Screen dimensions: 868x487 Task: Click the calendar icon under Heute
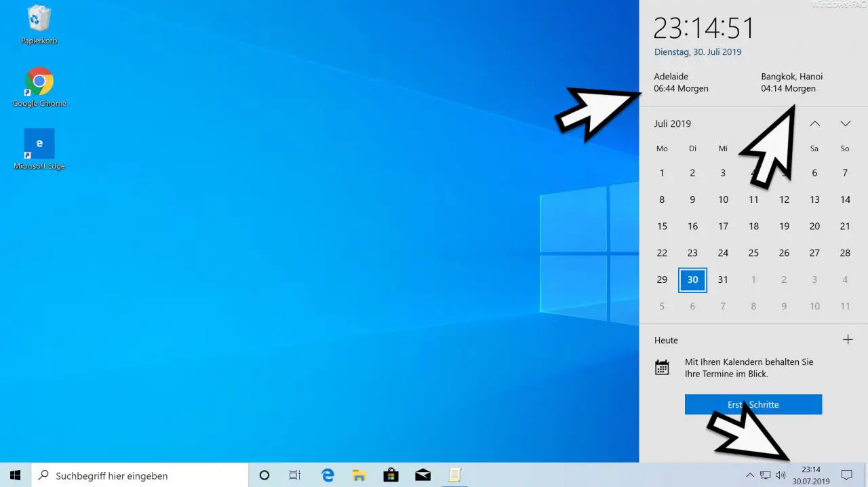pyautogui.click(x=662, y=368)
